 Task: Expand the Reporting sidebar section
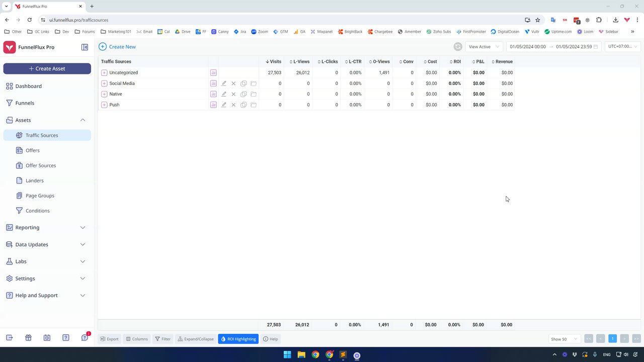pyautogui.click(x=83, y=227)
